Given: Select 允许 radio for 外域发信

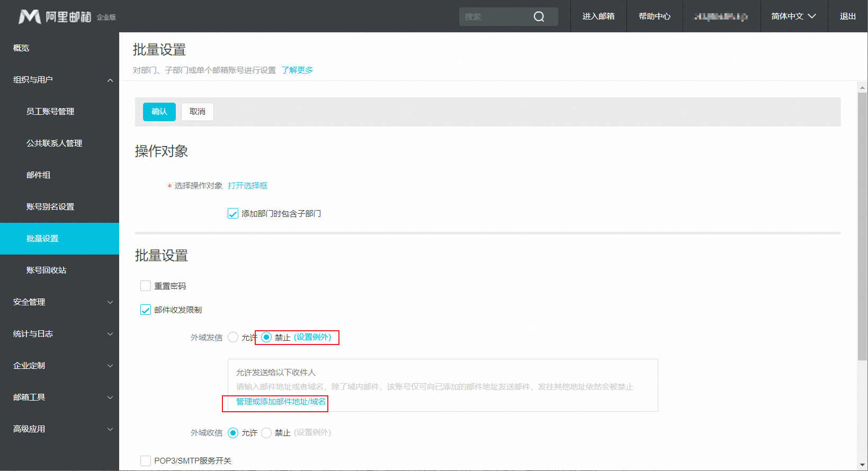Looking at the screenshot, I should 233,337.
